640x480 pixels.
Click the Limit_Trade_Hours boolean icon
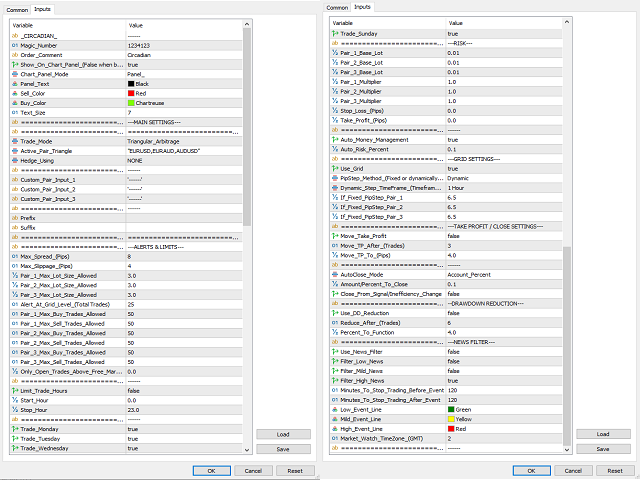pos(14,390)
